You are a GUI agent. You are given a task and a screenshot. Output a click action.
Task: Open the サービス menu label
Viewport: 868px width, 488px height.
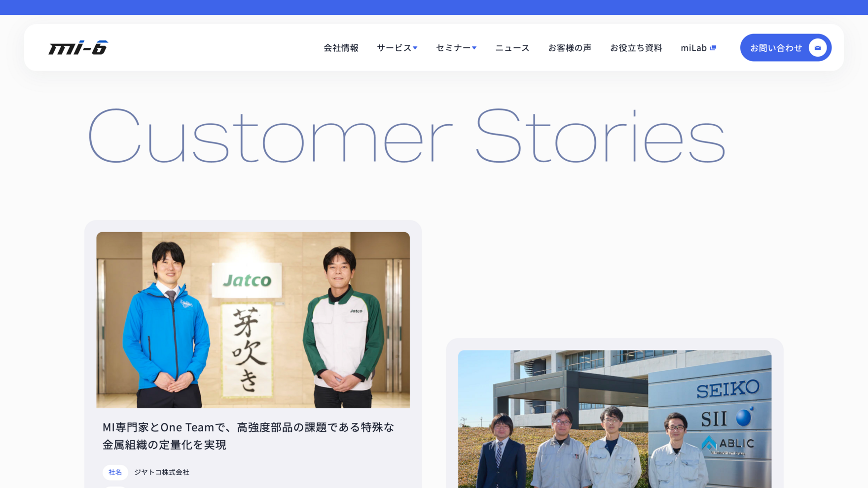click(394, 48)
